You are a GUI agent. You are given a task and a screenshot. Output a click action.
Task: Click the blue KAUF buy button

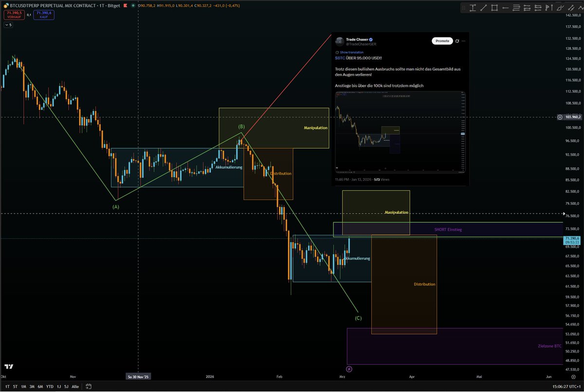(43, 15)
